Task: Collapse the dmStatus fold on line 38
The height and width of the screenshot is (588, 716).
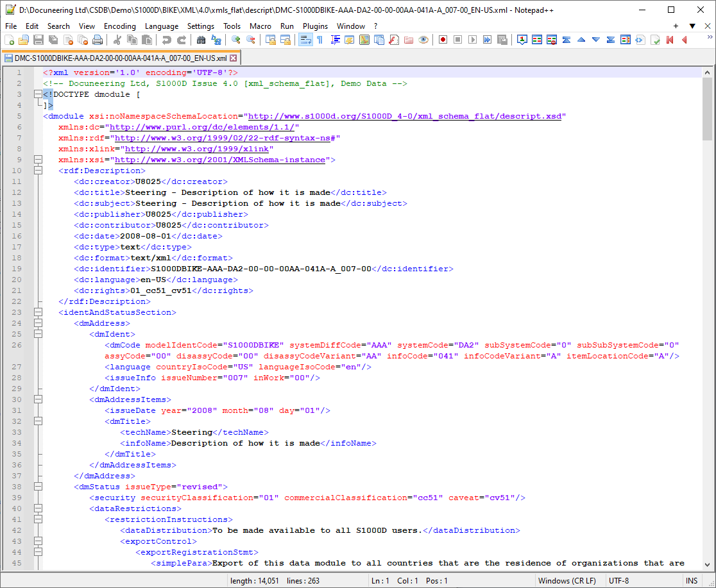Action: (38, 487)
